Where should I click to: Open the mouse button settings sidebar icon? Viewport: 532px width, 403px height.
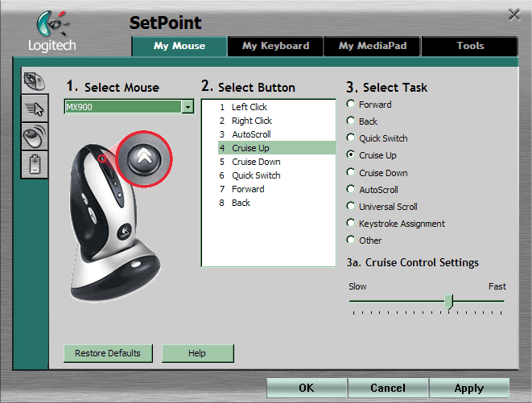pyautogui.click(x=35, y=81)
